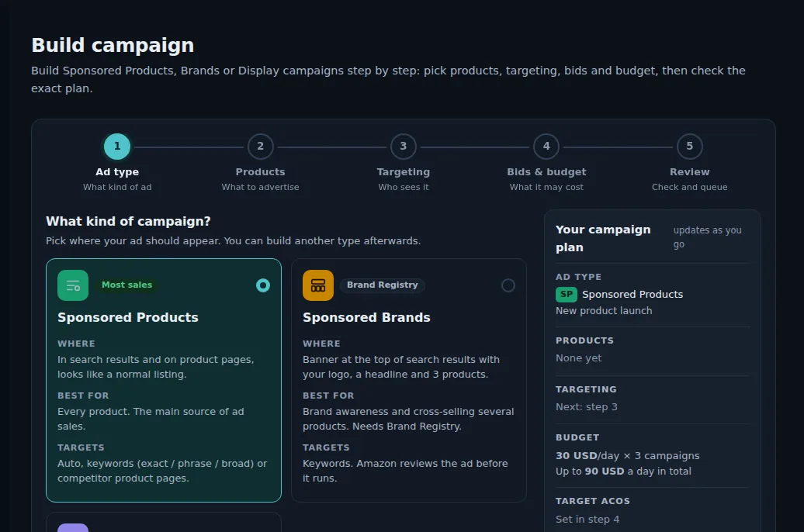Click 'Sponsored Products' in the AD TYPE summary
The image size is (804, 532).
click(x=632, y=294)
